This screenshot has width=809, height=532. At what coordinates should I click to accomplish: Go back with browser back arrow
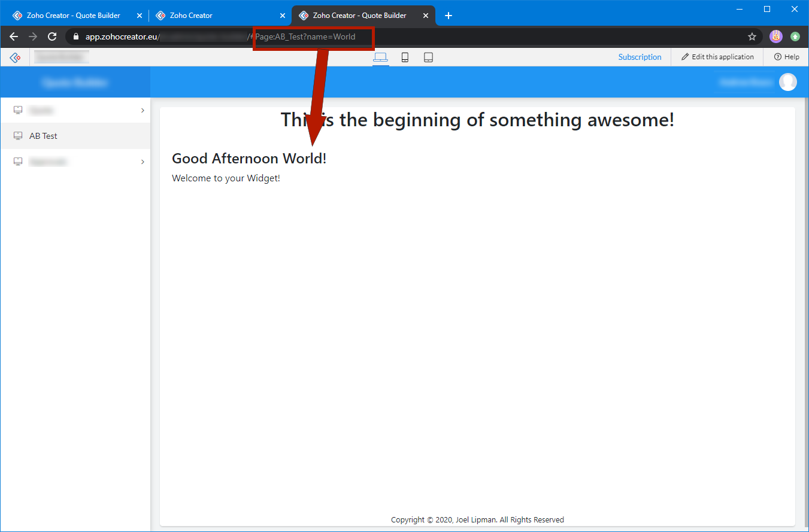coord(14,37)
